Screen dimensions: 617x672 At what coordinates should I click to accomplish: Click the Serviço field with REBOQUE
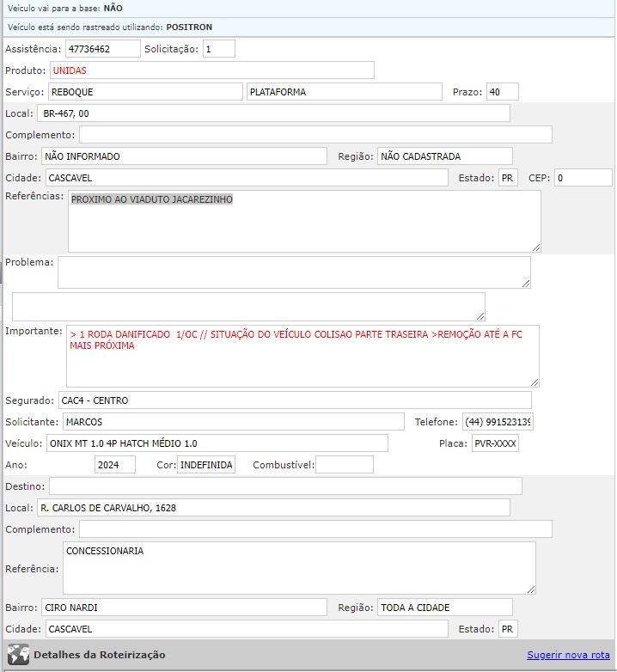pos(144,92)
